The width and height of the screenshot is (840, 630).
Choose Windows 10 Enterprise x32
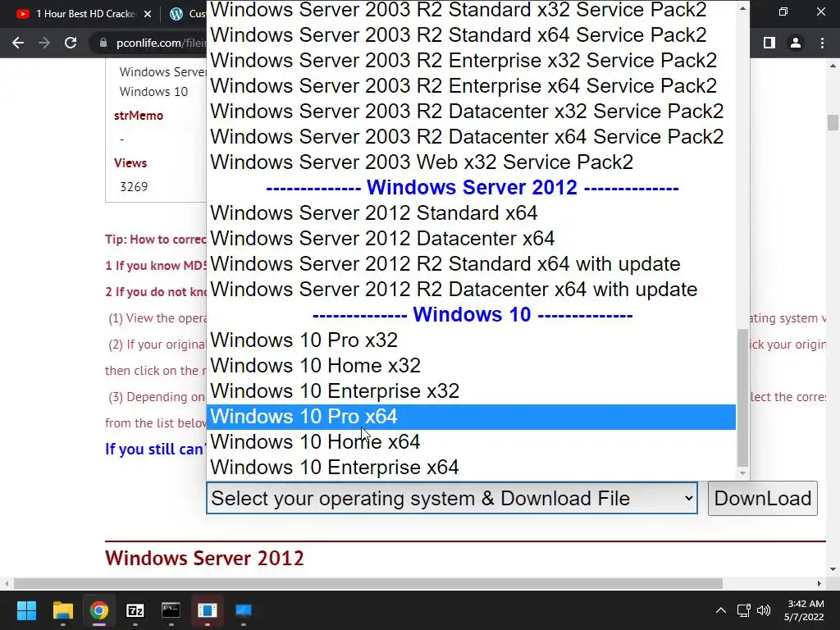471,391
